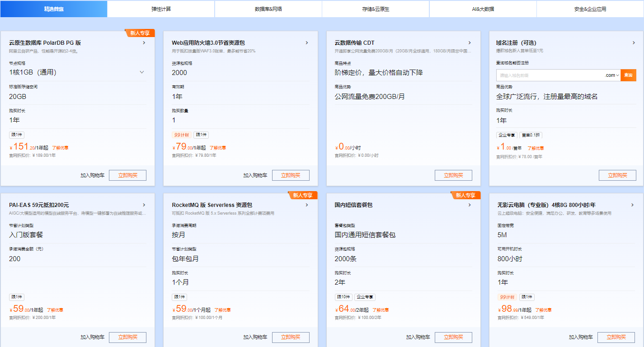
Task: Click the 包年包月 plan type value
Action: click(x=185, y=259)
